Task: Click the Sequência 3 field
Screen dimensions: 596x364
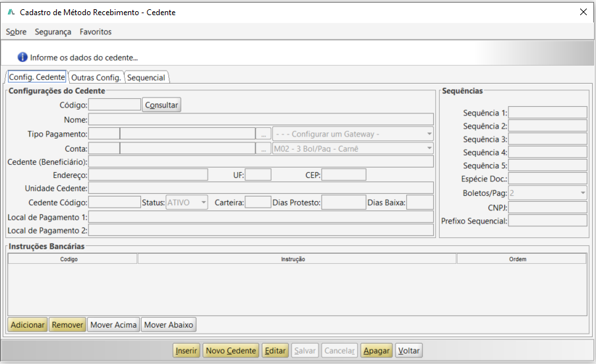Action: [x=548, y=139]
